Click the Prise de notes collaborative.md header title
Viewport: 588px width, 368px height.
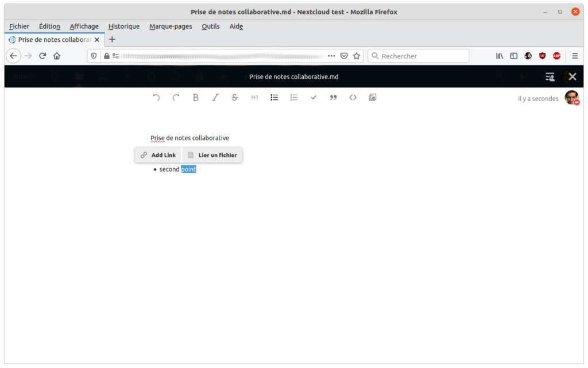[x=294, y=77]
